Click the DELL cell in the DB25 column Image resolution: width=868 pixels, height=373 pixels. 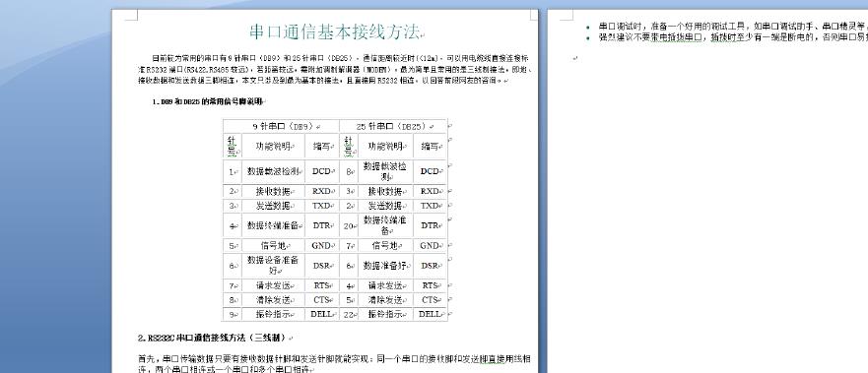[430, 314]
